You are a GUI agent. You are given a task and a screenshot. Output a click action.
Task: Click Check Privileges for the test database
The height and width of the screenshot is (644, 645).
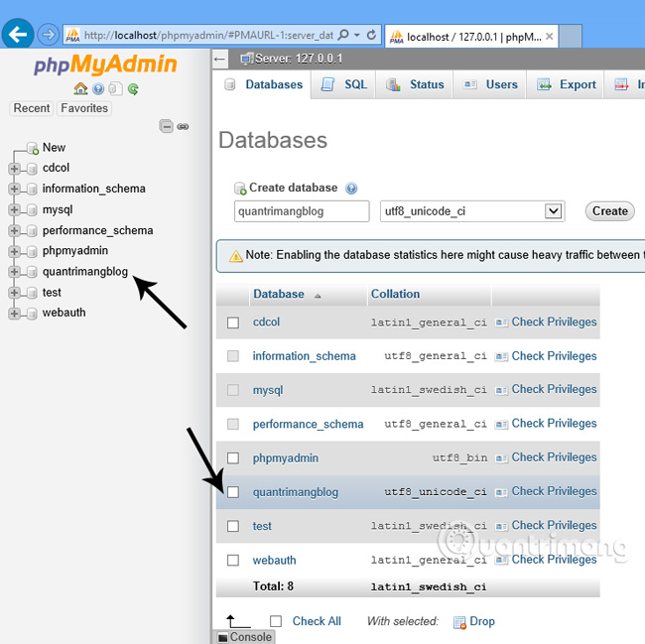point(554,526)
